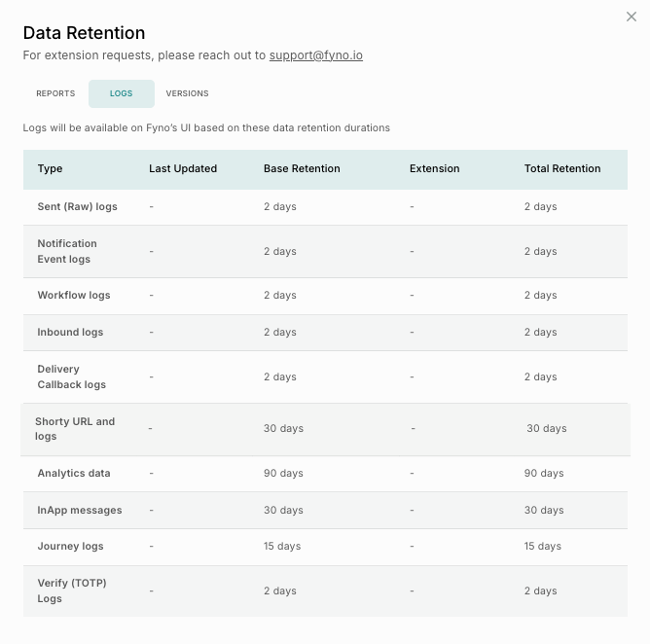Image resolution: width=650 pixels, height=644 pixels.
Task: Click base retention value for Sent (Raw) logs
Action: pyautogui.click(x=280, y=206)
